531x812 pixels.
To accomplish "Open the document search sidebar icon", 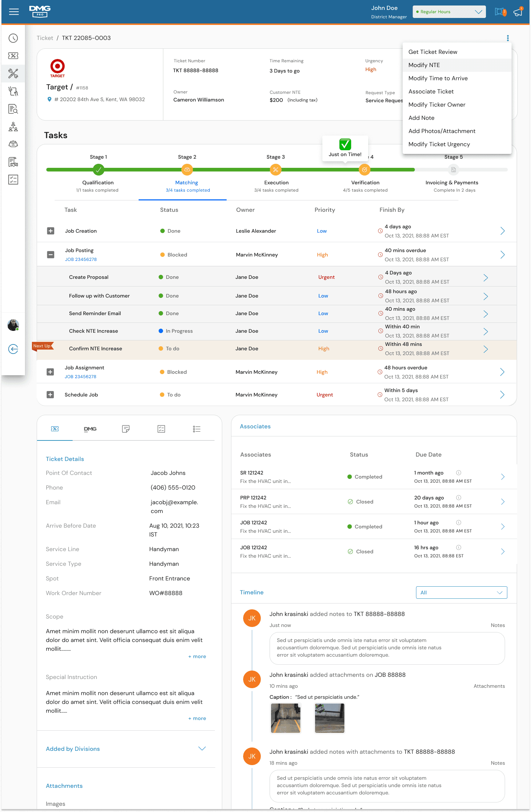I will point(13,109).
